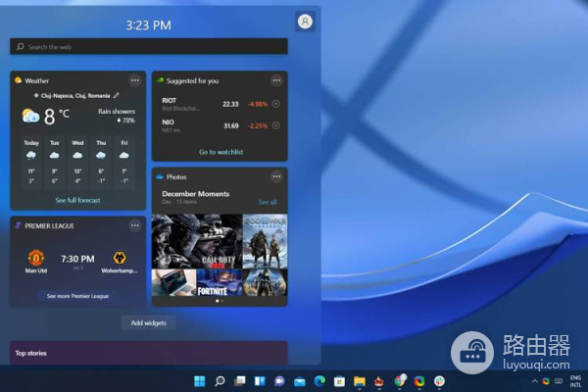Image resolution: width=588 pixels, height=392 pixels.
Task: Click the Search the web field
Action: coord(149,46)
